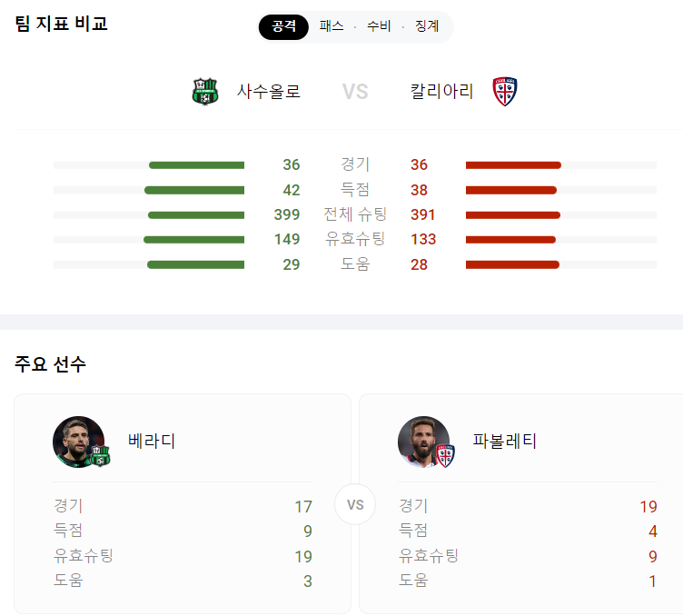
Task: Click the 칼리아리 team name
Action: (441, 92)
